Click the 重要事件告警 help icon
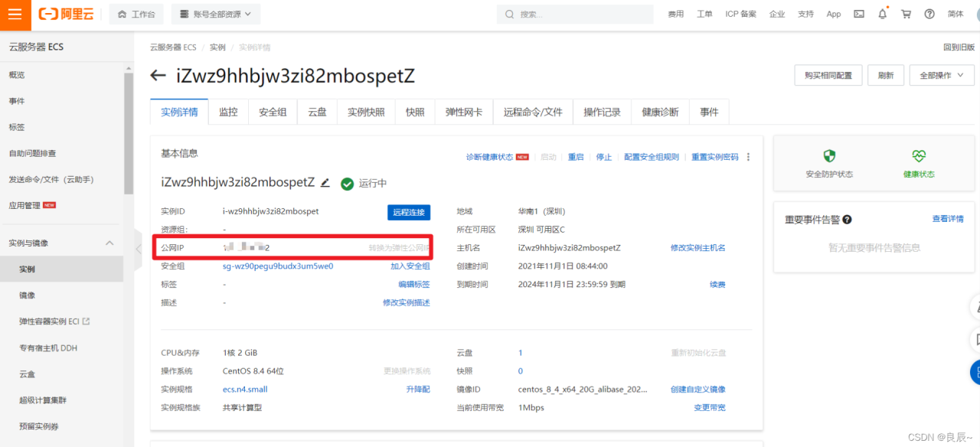The image size is (980, 447). (x=847, y=220)
